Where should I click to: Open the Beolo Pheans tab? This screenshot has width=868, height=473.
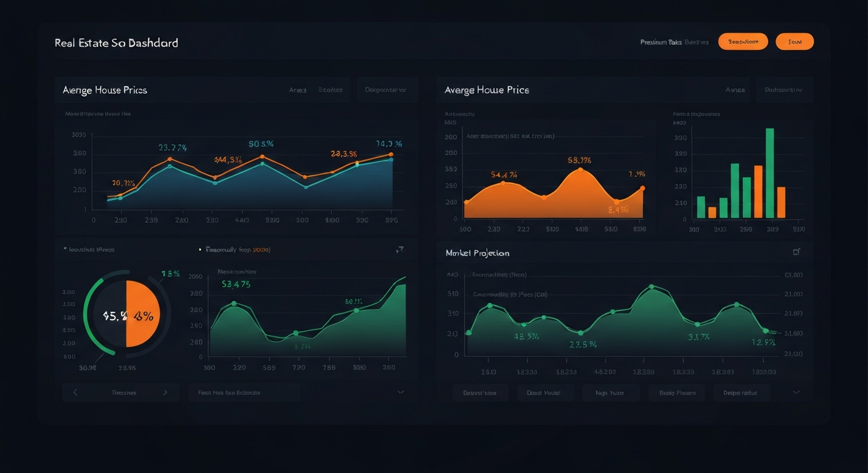click(x=677, y=392)
